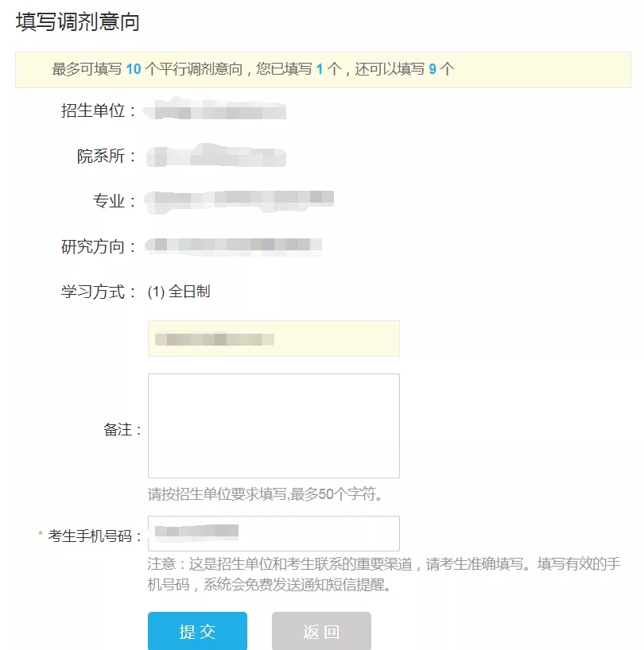
Task: Click the 专业 label
Action: 110,202
